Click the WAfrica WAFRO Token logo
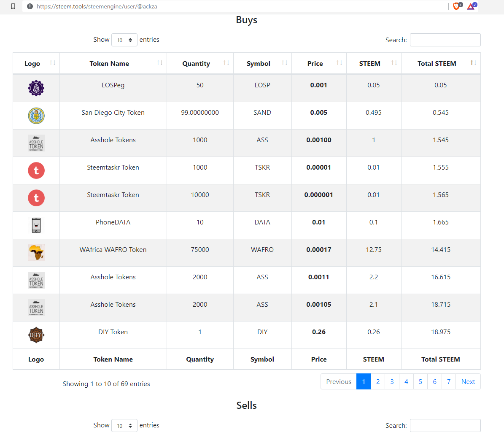This screenshot has height=435, width=504. (x=36, y=253)
